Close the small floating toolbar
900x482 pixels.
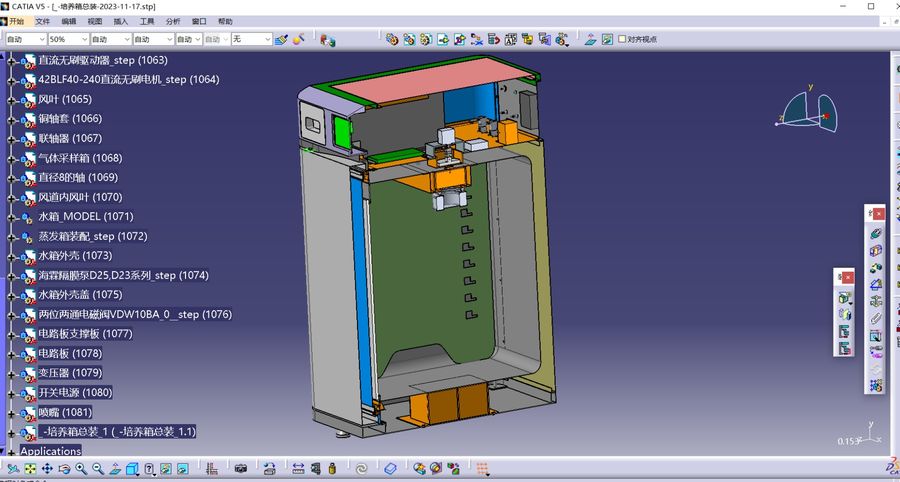(848, 277)
